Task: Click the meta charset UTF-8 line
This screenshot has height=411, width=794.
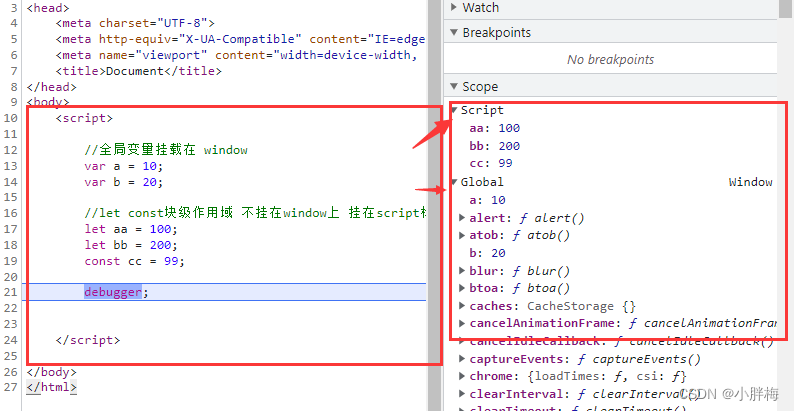Action: 135,23
